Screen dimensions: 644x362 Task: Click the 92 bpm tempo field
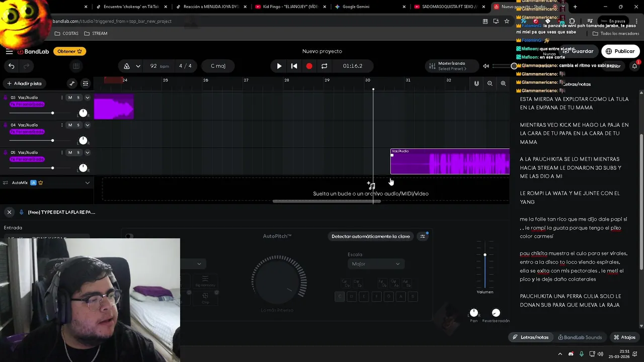click(x=159, y=66)
